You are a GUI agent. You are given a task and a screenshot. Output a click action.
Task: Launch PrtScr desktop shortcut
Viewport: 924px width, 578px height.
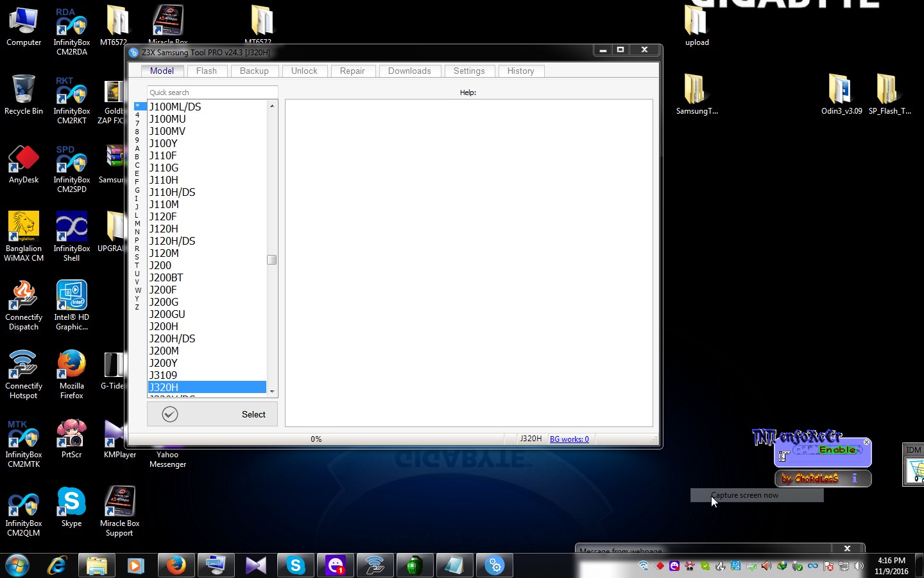click(72, 439)
